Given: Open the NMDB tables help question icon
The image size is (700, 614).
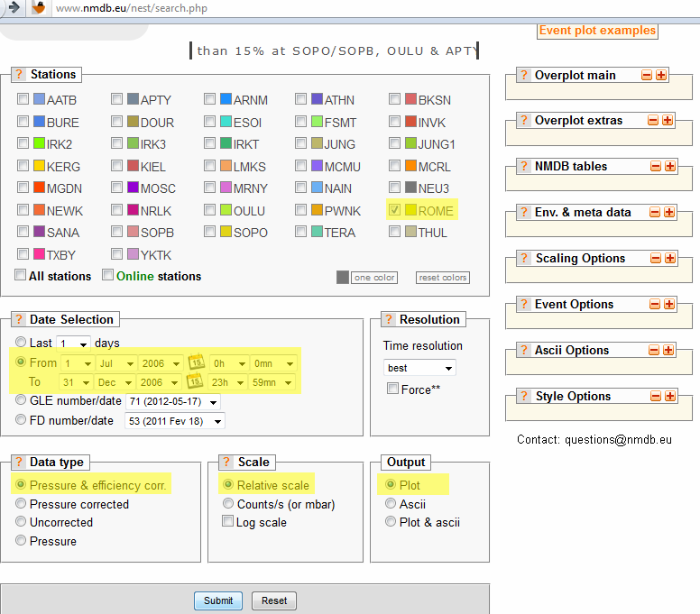Looking at the screenshot, I should (x=524, y=166).
